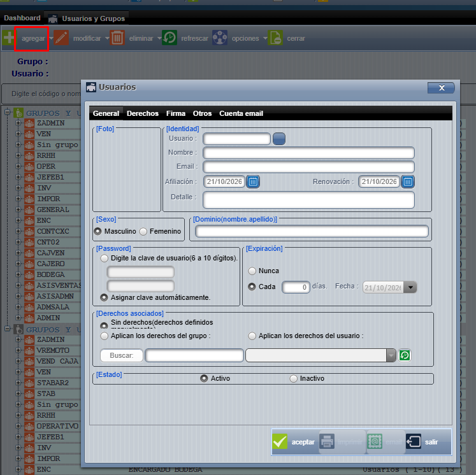Expand the CAJERO tree node
This screenshot has width=476, height=475.
18,264
